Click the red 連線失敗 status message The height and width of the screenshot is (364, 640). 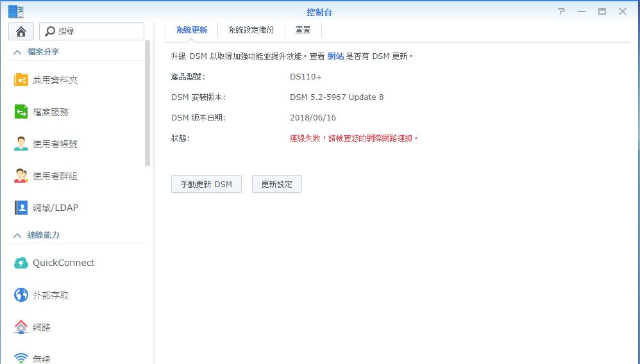point(354,138)
